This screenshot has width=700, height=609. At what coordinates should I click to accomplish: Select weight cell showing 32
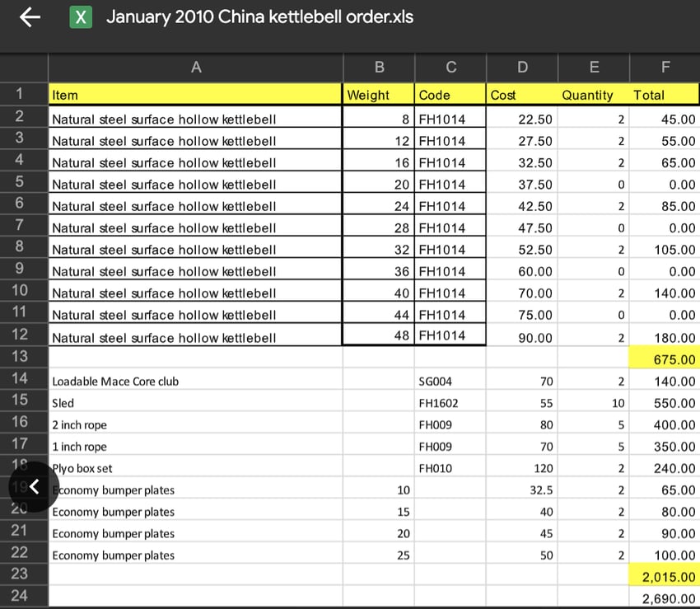(x=379, y=247)
